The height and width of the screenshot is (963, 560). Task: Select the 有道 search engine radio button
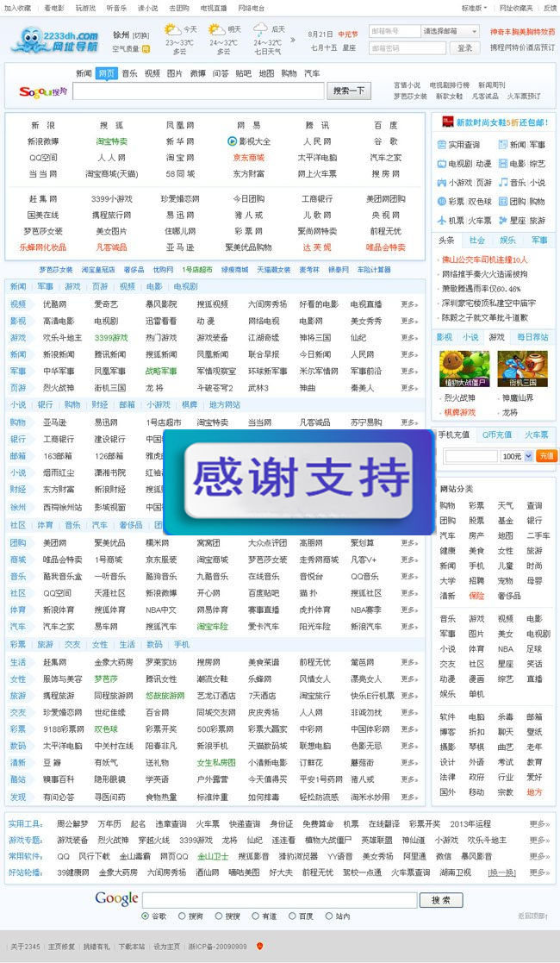tap(255, 916)
